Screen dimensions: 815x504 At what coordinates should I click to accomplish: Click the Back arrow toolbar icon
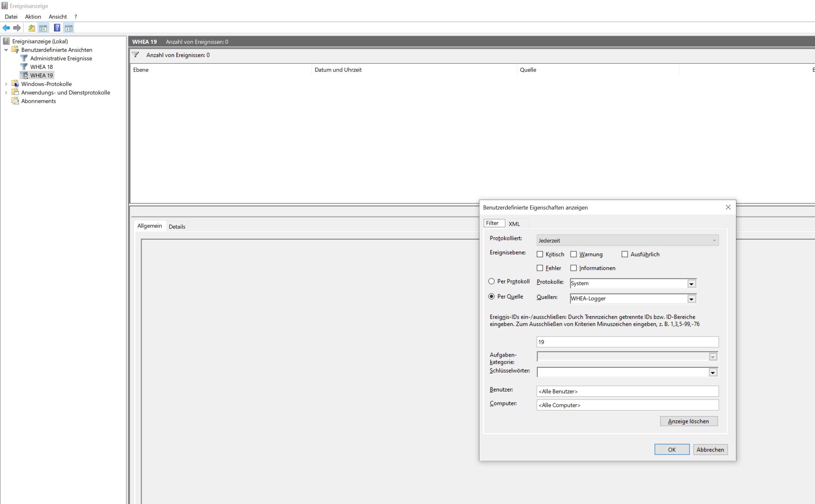(6, 28)
